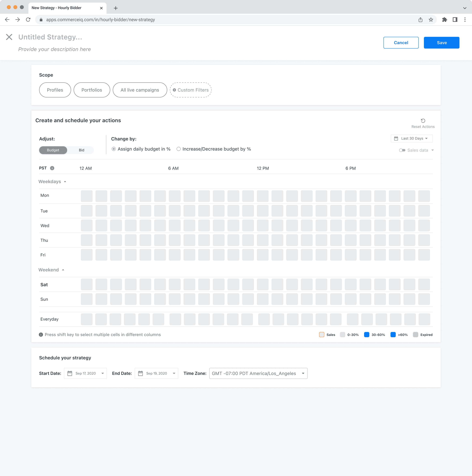
Task: Click the PST info icon
Action: pyautogui.click(x=52, y=168)
